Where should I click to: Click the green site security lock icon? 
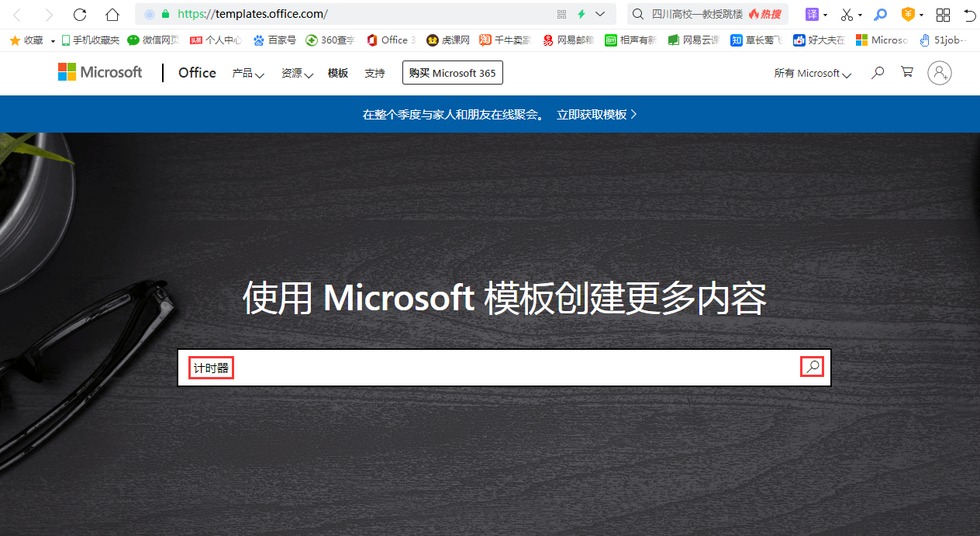click(x=165, y=14)
